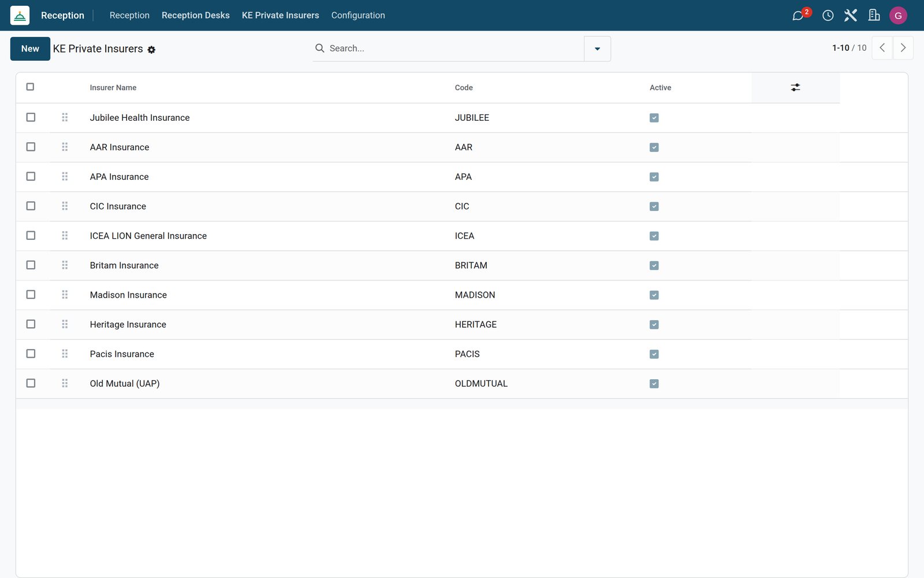Grab the drag handle for Jubilee Health Insurance

[65, 117]
